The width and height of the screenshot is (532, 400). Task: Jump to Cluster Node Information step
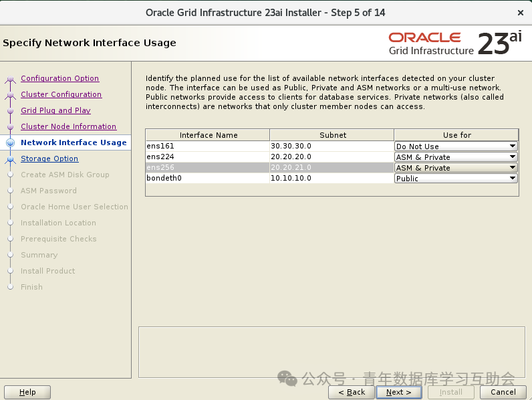[69, 126]
